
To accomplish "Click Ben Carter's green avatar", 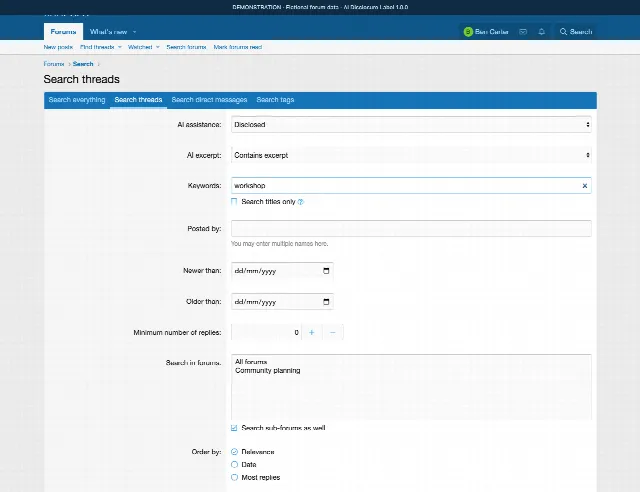I will tap(468, 31).
